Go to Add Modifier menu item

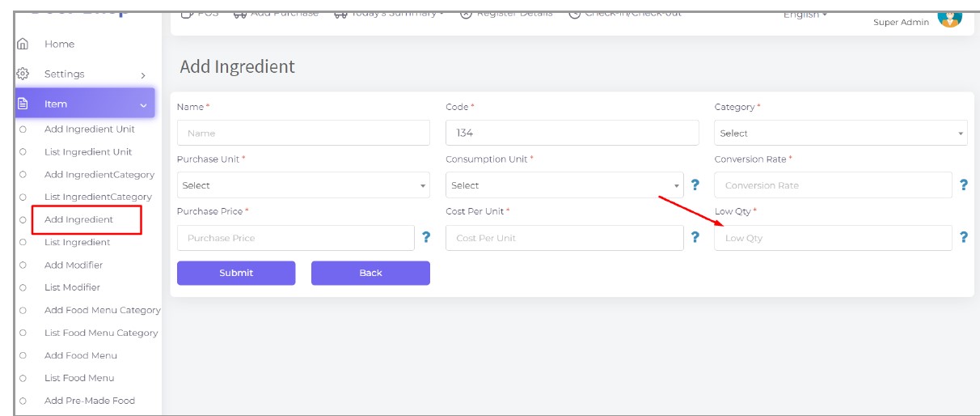[x=74, y=265]
